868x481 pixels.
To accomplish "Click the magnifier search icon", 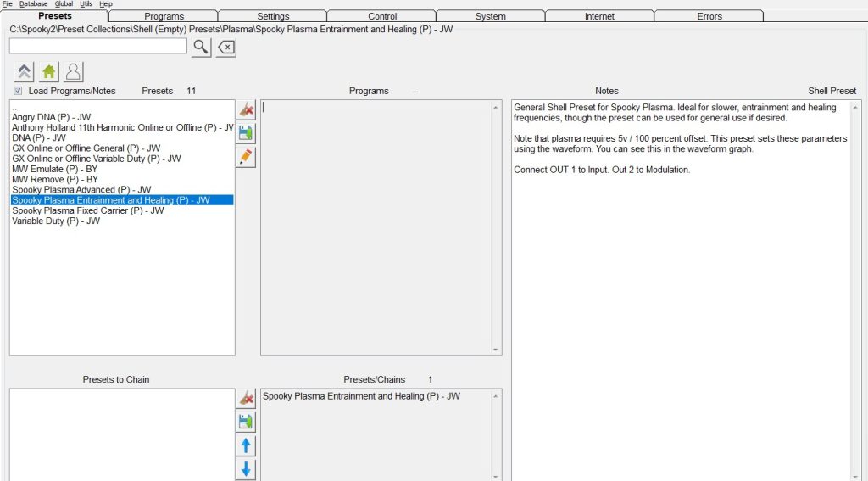I will [x=200, y=47].
